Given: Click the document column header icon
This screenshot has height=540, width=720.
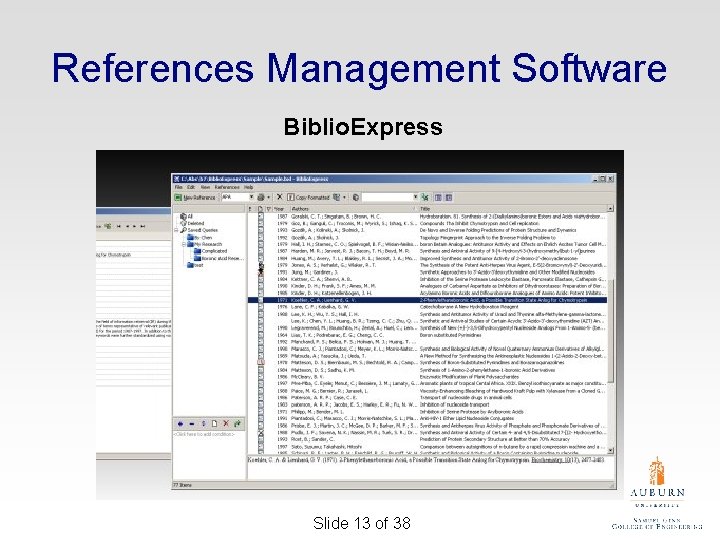Looking at the screenshot, I should tap(260, 209).
